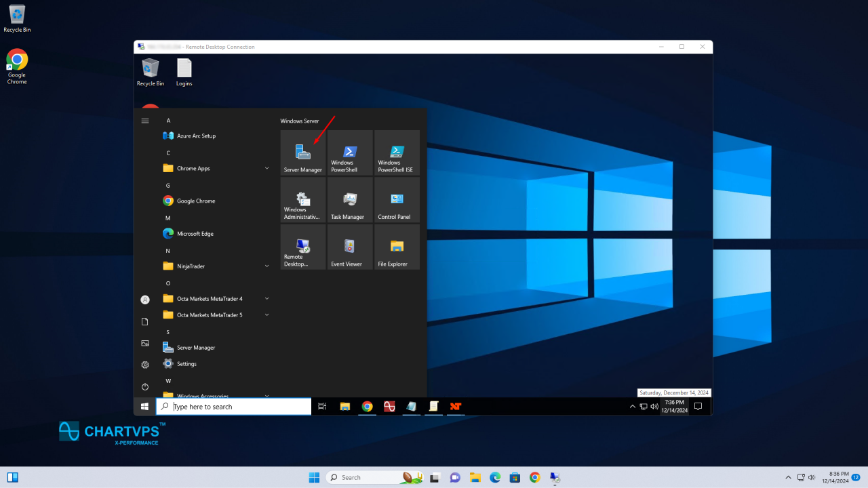Open the NinjaTrader icon on remote taskbar

[x=456, y=407]
